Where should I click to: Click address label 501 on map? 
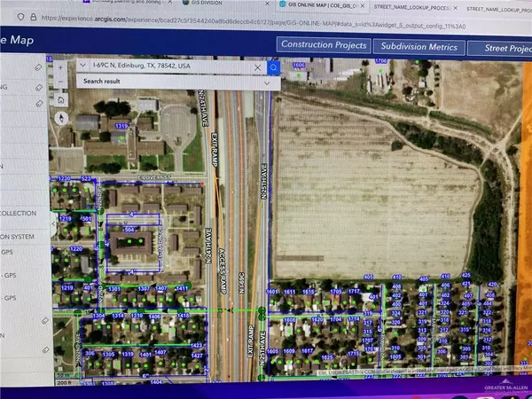[x=87, y=219]
